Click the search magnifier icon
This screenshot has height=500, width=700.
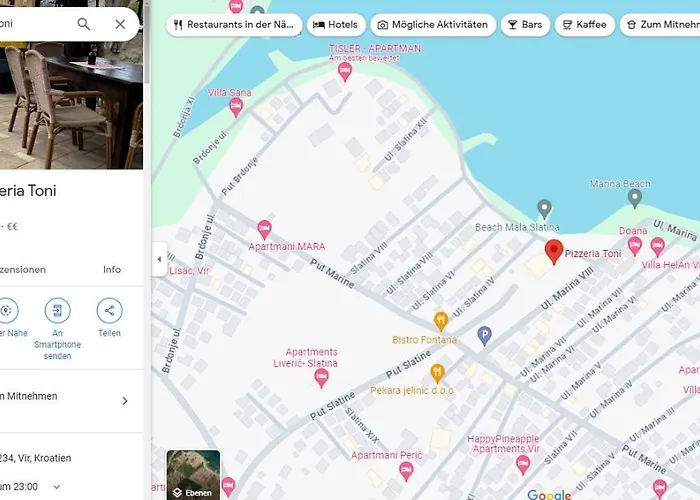point(83,24)
